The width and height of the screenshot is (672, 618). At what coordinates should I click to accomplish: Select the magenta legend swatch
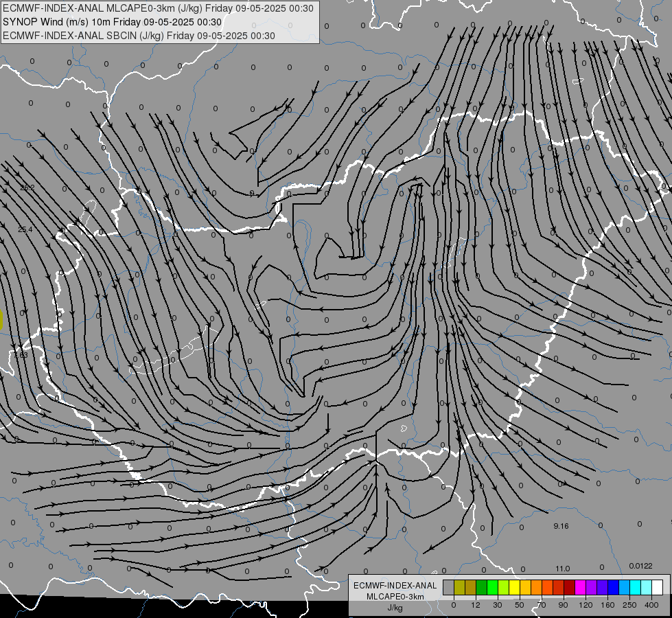(580, 587)
